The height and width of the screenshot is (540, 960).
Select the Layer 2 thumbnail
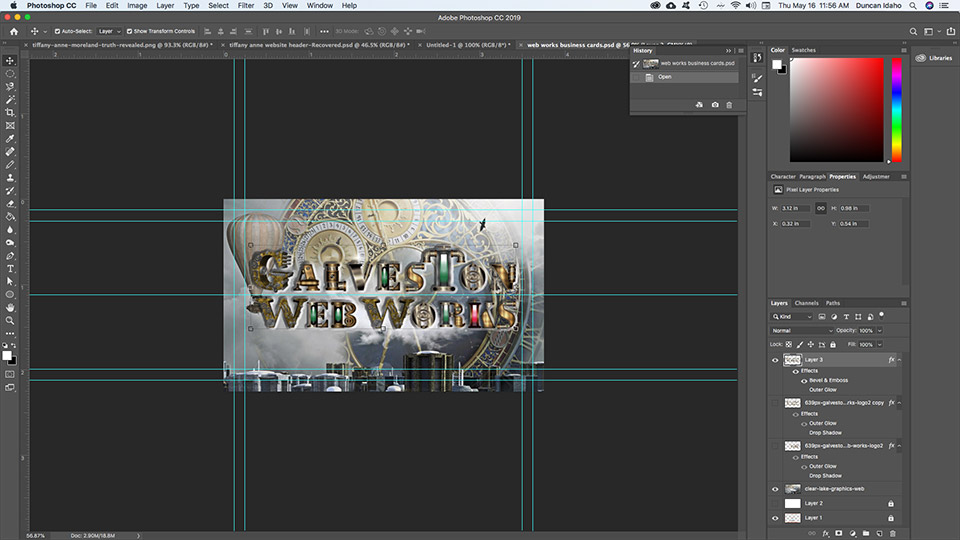click(x=792, y=503)
